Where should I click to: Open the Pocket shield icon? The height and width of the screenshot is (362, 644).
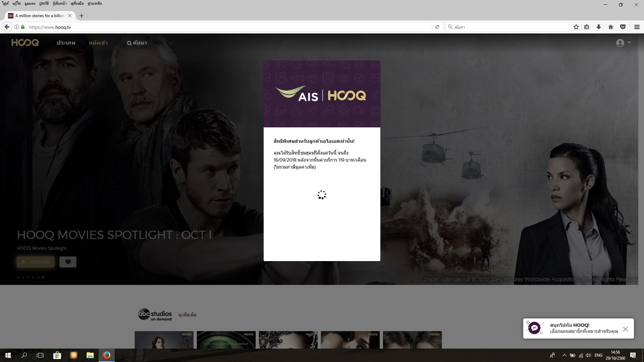click(623, 27)
